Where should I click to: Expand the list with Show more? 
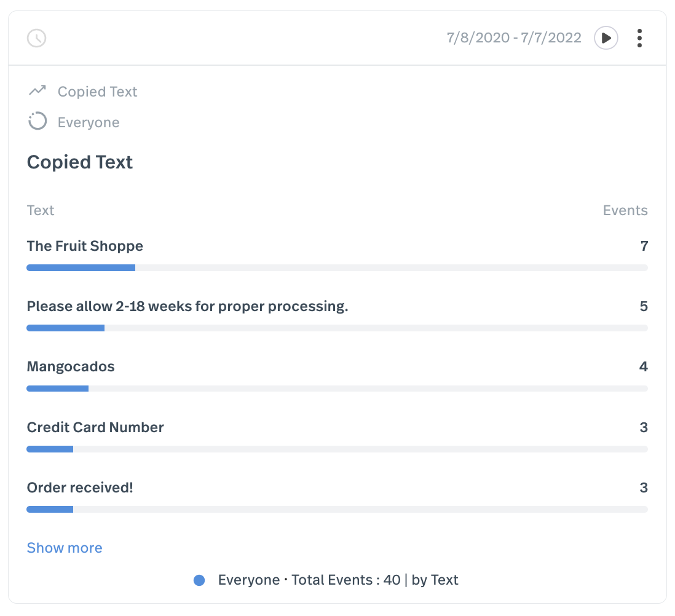(x=65, y=548)
